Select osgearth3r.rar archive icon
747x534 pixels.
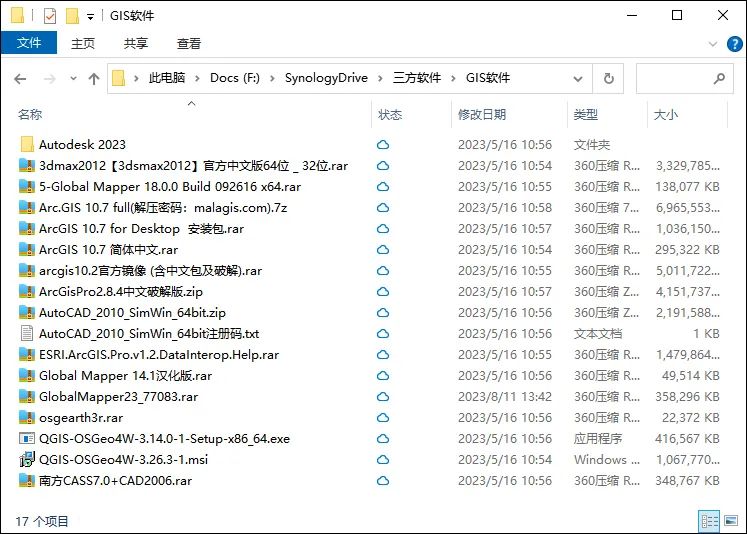pos(27,417)
